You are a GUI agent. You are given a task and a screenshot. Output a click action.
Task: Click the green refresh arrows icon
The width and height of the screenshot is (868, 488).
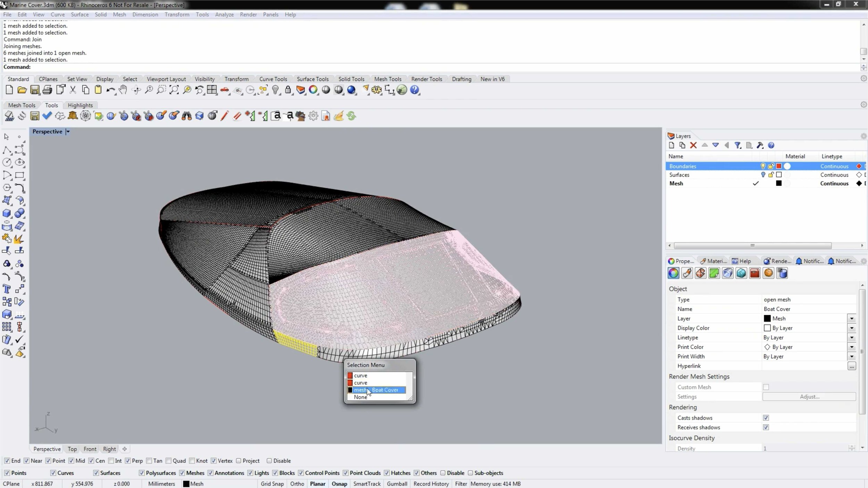click(x=351, y=116)
